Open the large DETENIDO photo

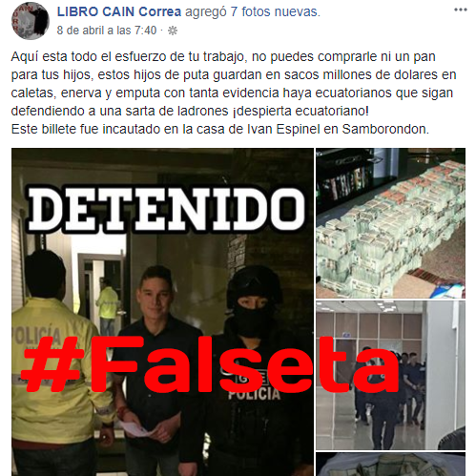click(x=162, y=312)
